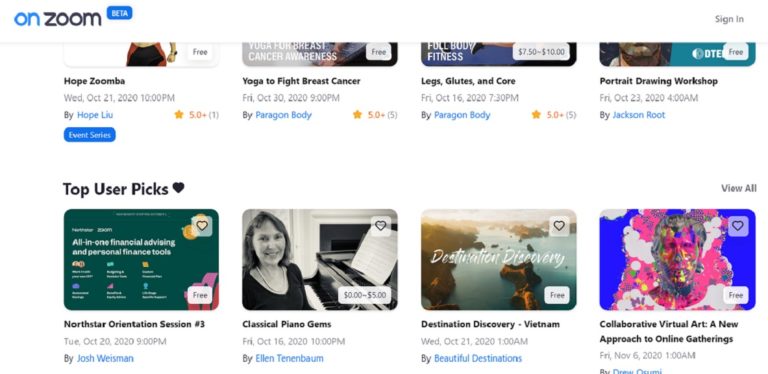
Task: Click the BETA badge beside the logo
Action: (119, 13)
